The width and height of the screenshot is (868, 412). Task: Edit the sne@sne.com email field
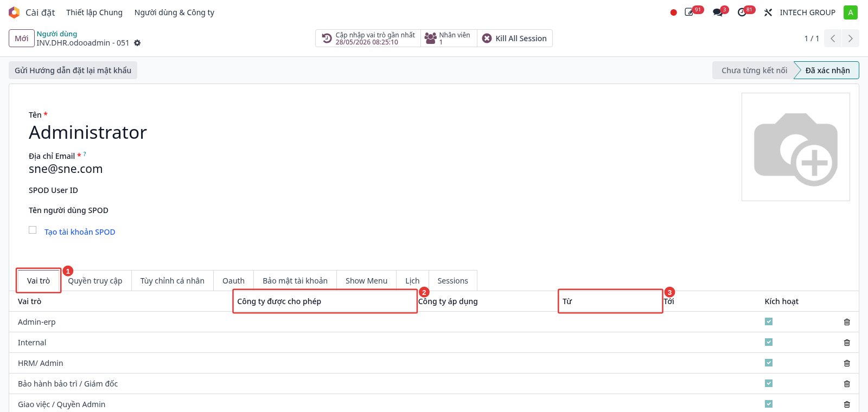tap(66, 169)
